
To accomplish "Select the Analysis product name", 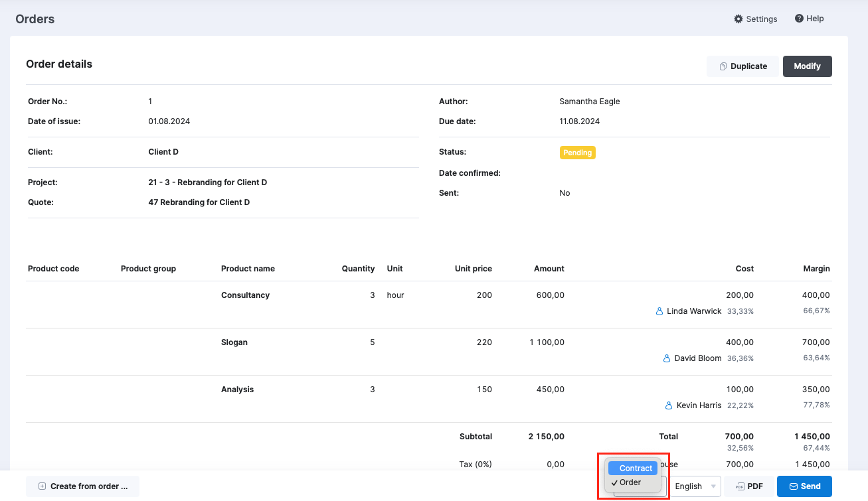I will (238, 390).
